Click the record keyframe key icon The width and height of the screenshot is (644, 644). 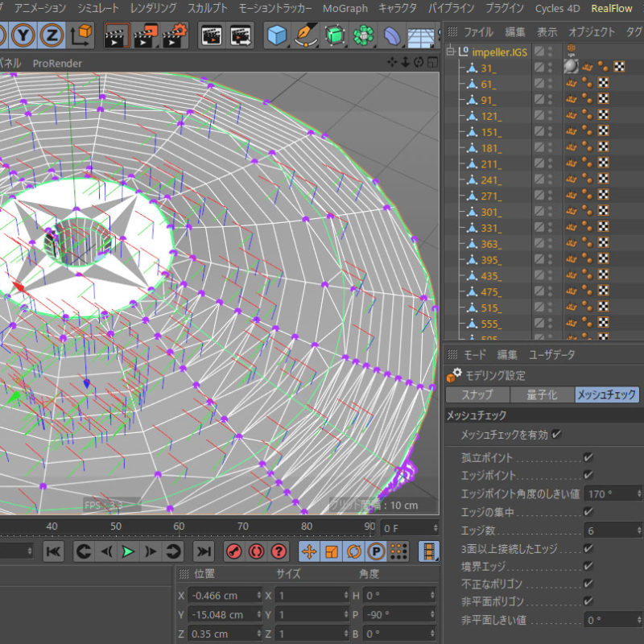click(x=233, y=551)
